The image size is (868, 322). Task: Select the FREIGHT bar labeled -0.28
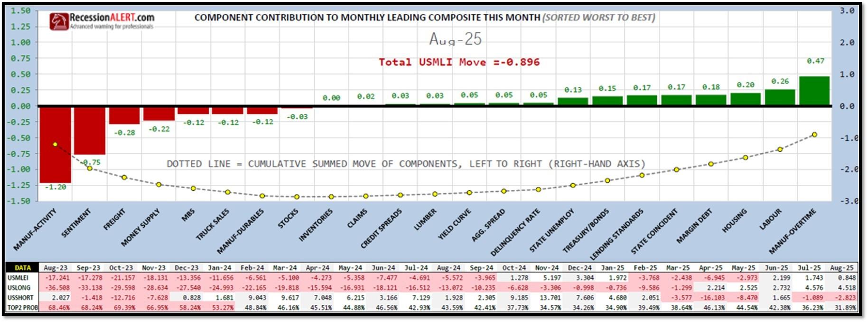pos(124,116)
